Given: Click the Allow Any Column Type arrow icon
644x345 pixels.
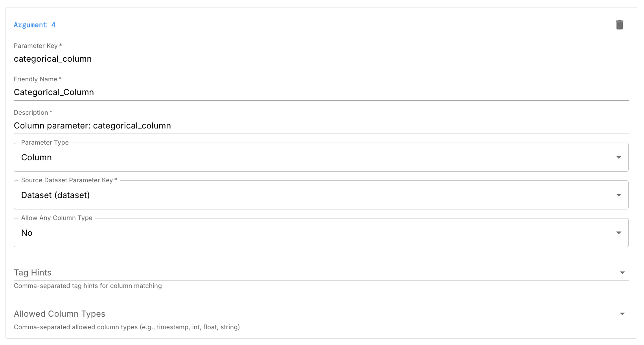Looking at the screenshot, I should coord(619,233).
